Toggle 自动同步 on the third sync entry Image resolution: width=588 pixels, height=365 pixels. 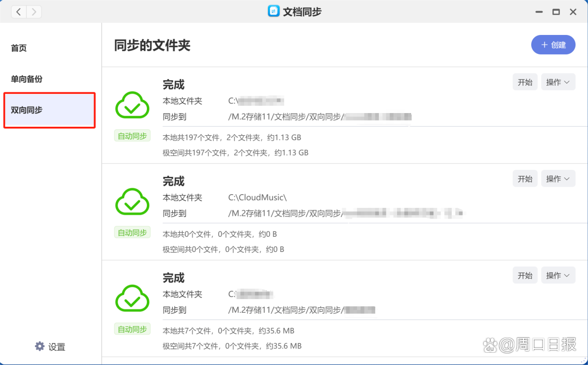click(x=132, y=328)
